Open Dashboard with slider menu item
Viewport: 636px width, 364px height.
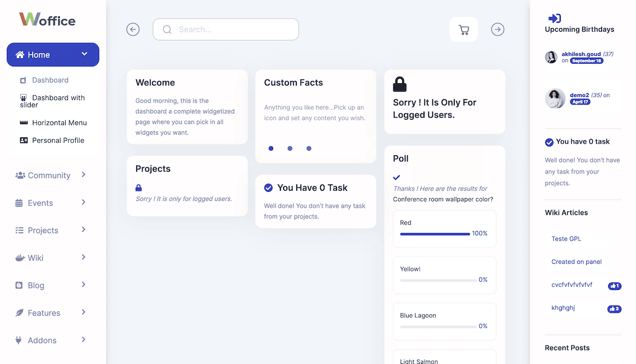click(58, 98)
